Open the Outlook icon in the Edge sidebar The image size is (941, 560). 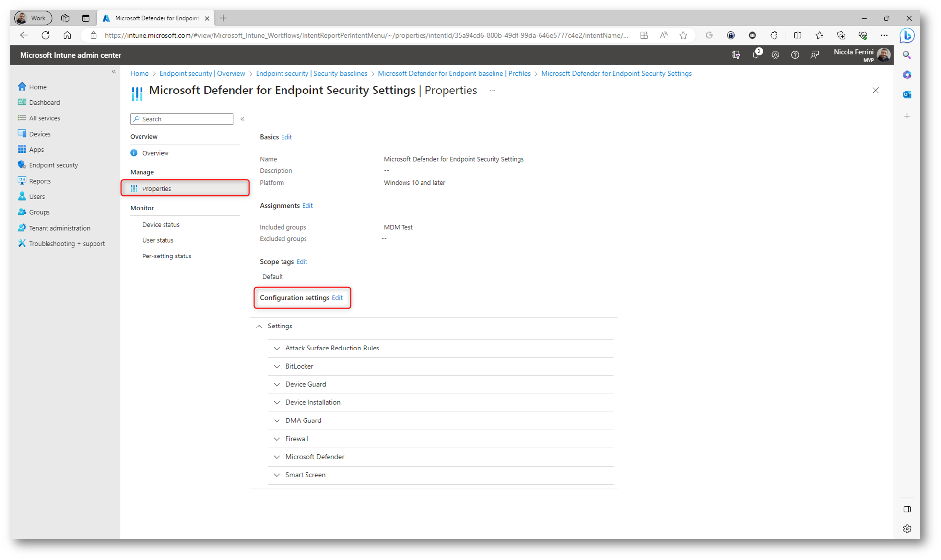(907, 94)
